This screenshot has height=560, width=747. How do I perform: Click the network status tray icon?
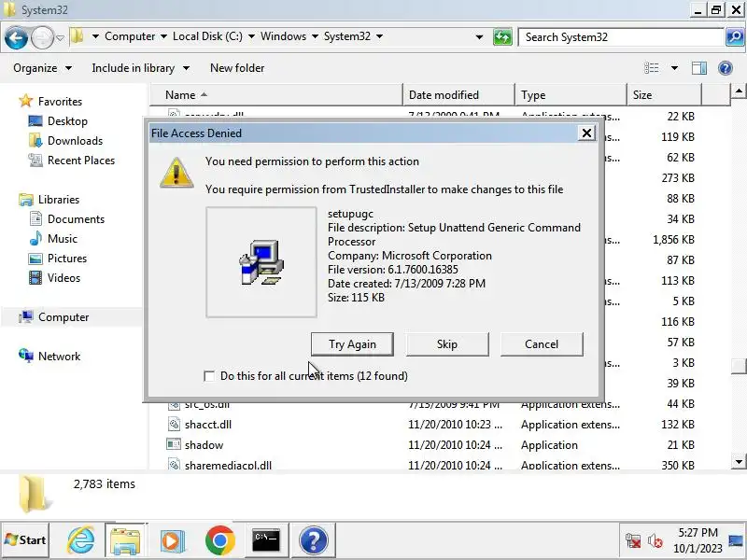tap(633, 540)
